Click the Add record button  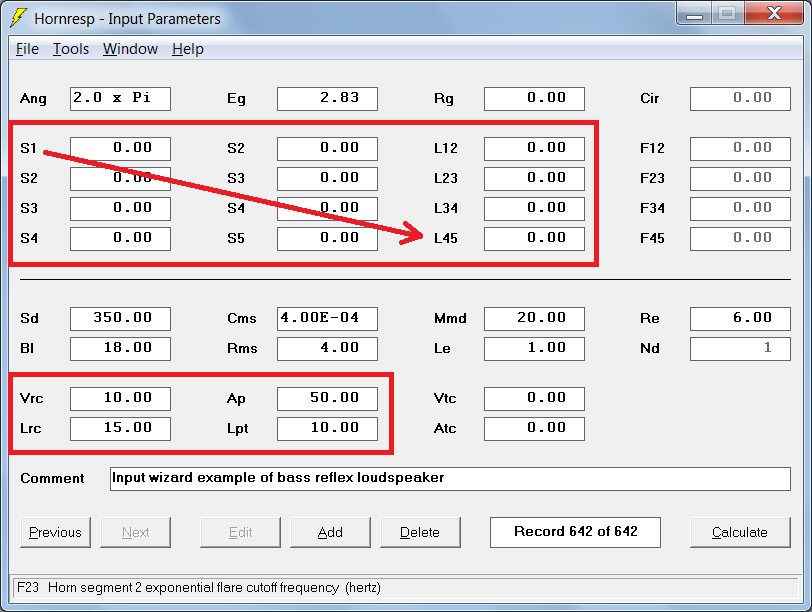tap(330, 532)
